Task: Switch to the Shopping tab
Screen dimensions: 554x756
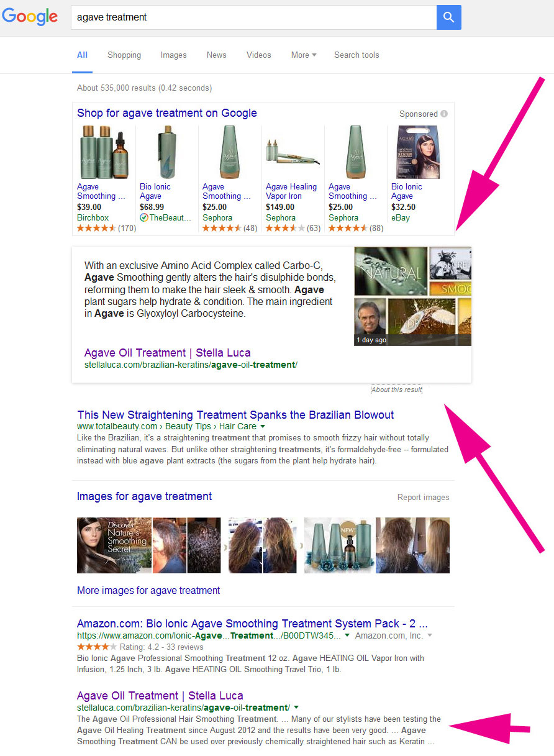Action: (x=124, y=55)
